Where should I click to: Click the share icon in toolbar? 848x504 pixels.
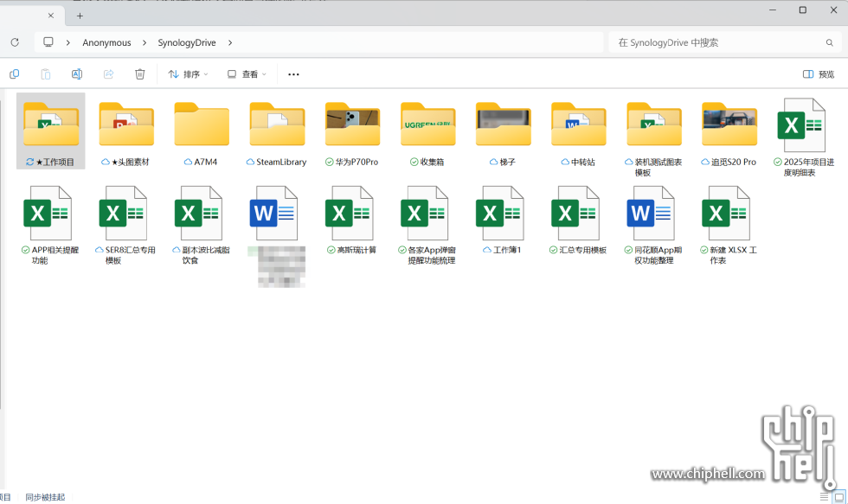pos(109,74)
